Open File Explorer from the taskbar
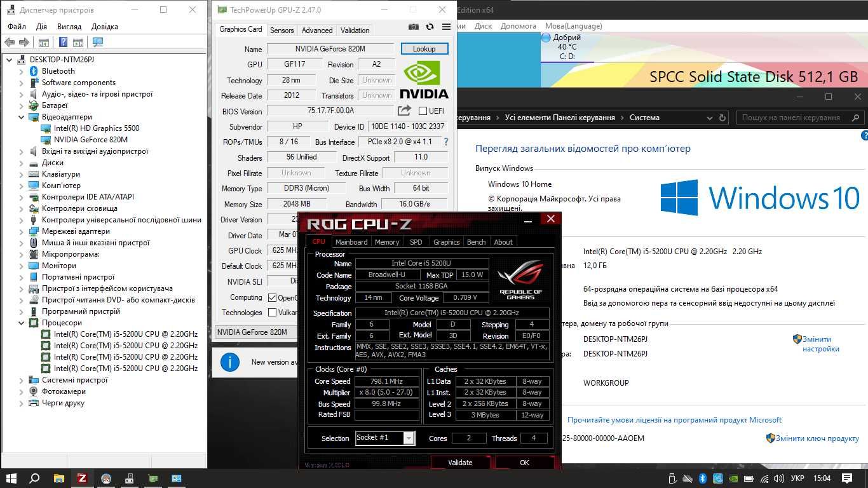The width and height of the screenshot is (868, 488). click(x=58, y=478)
